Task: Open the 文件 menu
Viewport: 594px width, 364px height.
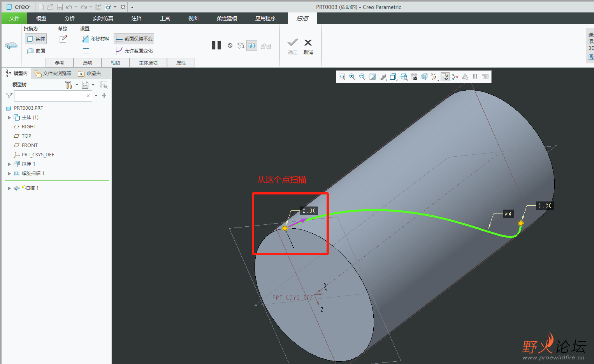Action: 14,18
